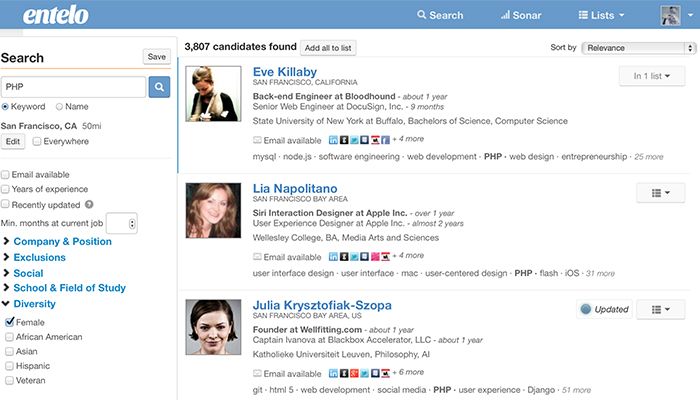
Task: Click the PHP search input field
Action: (x=73, y=87)
